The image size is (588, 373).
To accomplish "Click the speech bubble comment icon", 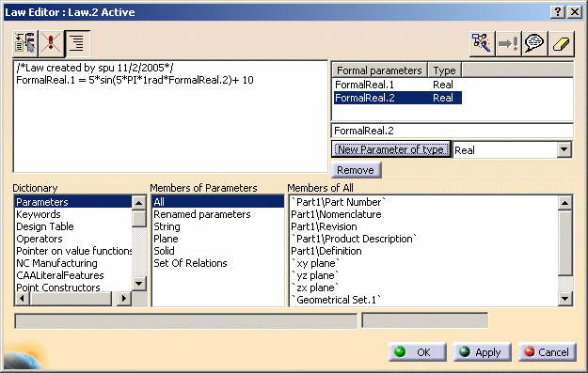I will pyautogui.click(x=534, y=43).
